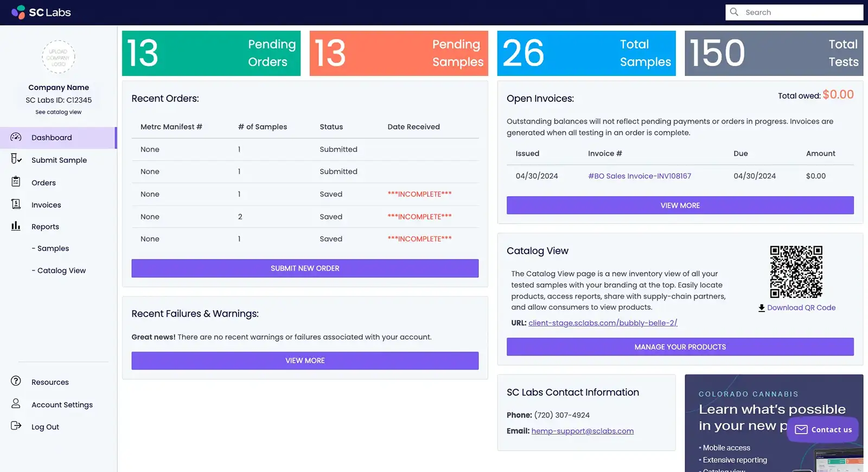Click the Amount column header
The image size is (868, 472).
(x=820, y=154)
